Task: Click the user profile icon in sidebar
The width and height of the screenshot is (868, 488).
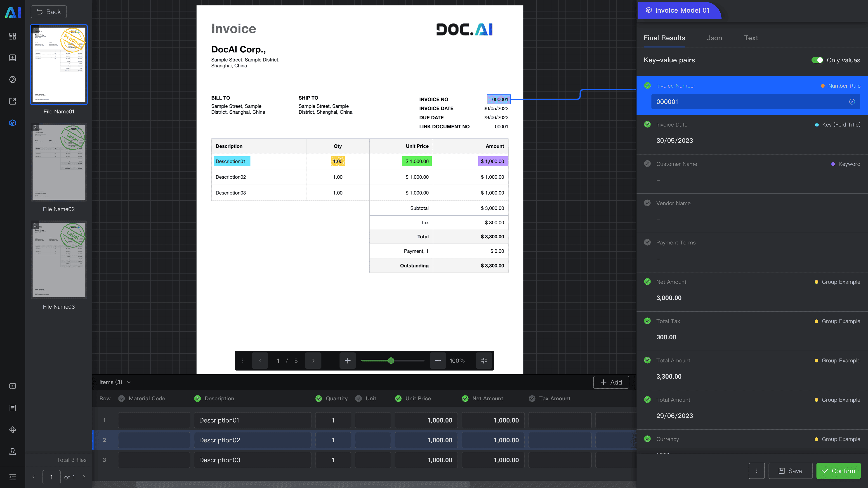Action: coord(12,451)
